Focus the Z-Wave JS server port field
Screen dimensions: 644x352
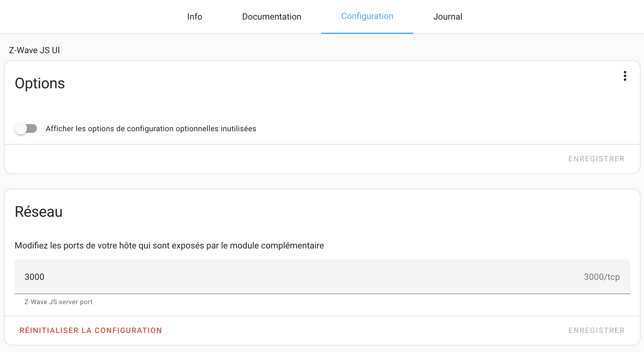pos(322,277)
